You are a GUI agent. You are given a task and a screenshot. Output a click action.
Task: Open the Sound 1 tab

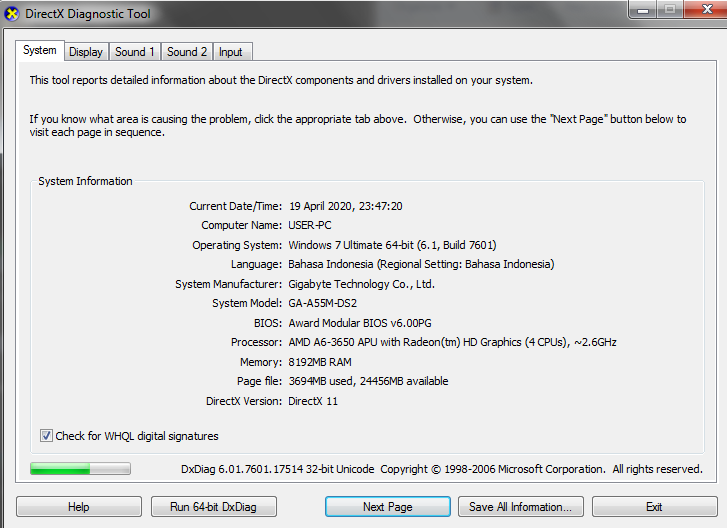pyautogui.click(x=135, y=52)
